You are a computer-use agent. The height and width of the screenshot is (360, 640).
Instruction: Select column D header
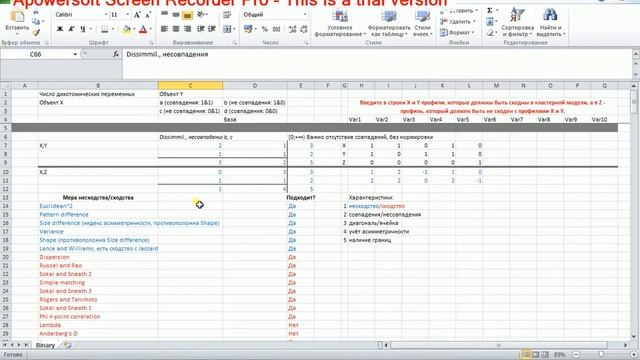(x=255, y=85)
